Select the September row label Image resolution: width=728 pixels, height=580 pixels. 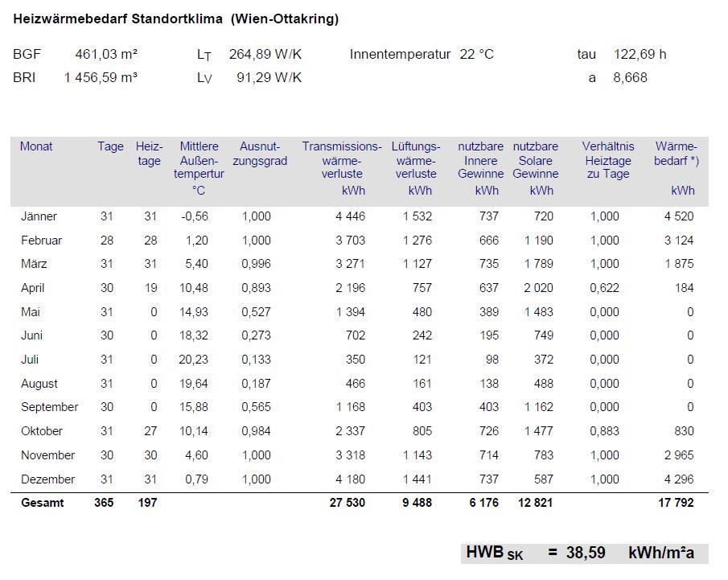coord(50,407)
